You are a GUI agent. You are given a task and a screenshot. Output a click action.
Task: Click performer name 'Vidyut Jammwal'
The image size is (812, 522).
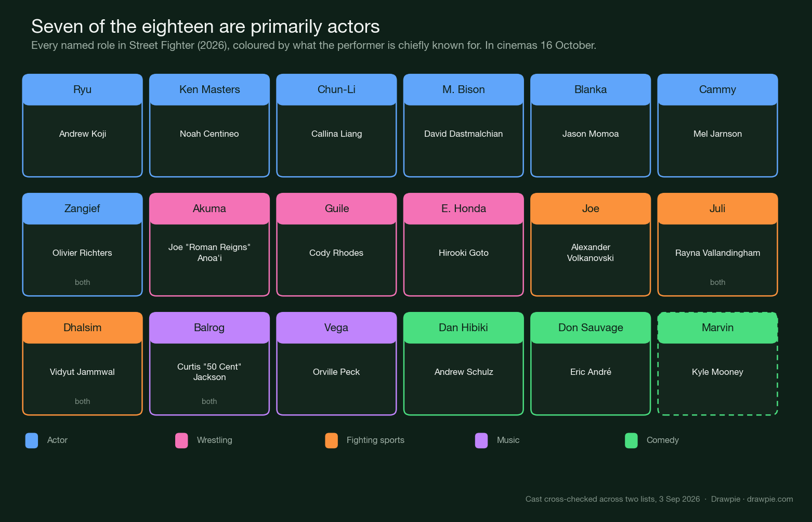pos(82,372)
